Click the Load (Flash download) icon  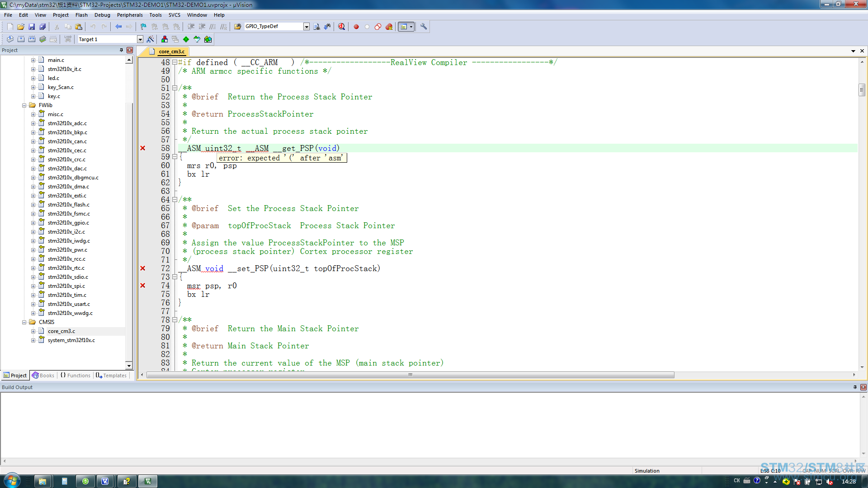tap(68, 39)
